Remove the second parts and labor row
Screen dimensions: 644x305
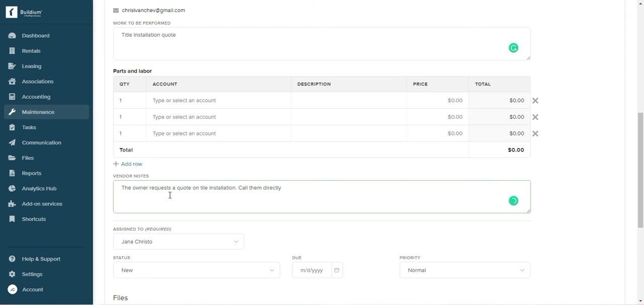tap(535, 117)
